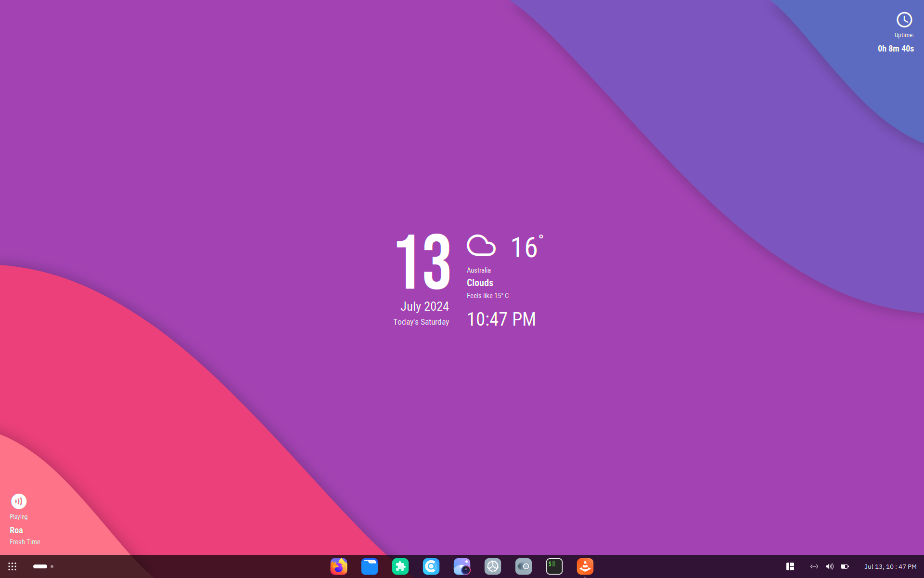The width and height of the screenshot is (924, 578).
Task: Click the 'July 2024' label
Action: [424, 306]
